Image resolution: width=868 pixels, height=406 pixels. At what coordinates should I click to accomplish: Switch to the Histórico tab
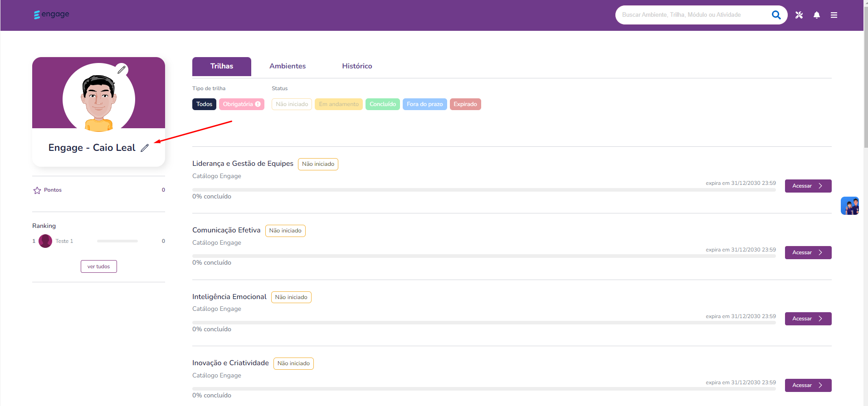357,67
